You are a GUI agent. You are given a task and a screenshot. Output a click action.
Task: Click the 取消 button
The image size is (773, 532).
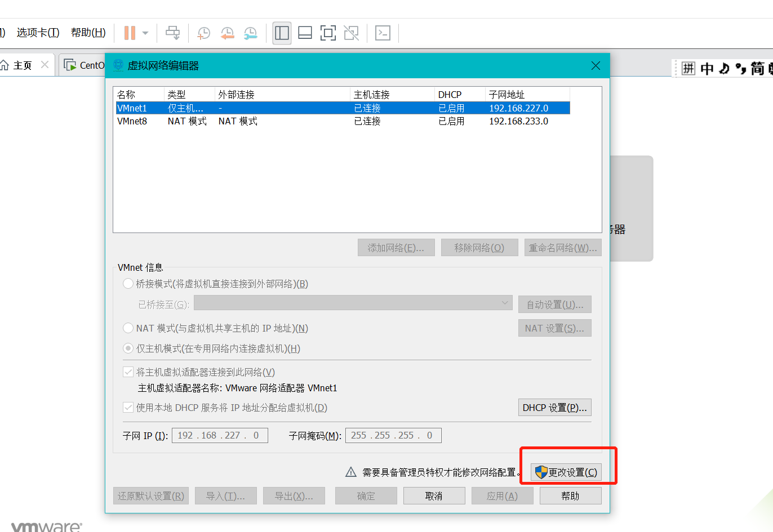pyautogui.click(x=434, y=496)
